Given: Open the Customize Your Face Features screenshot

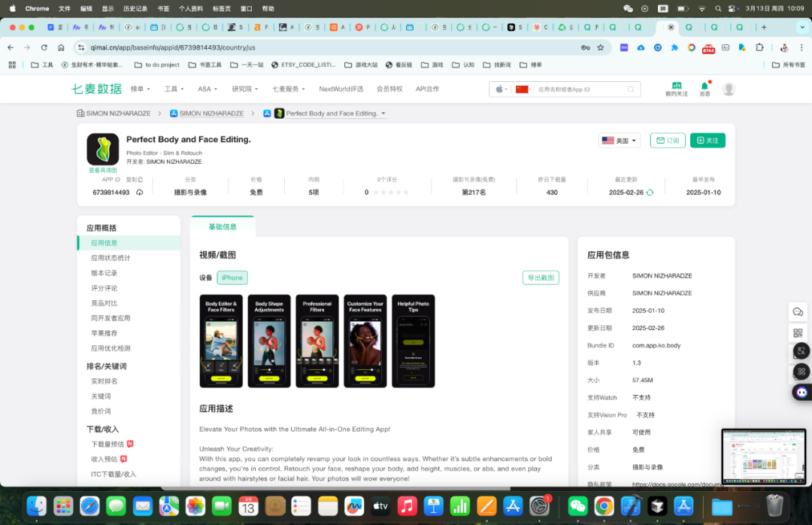Looking at the screenshot, I should pos(365,341).
